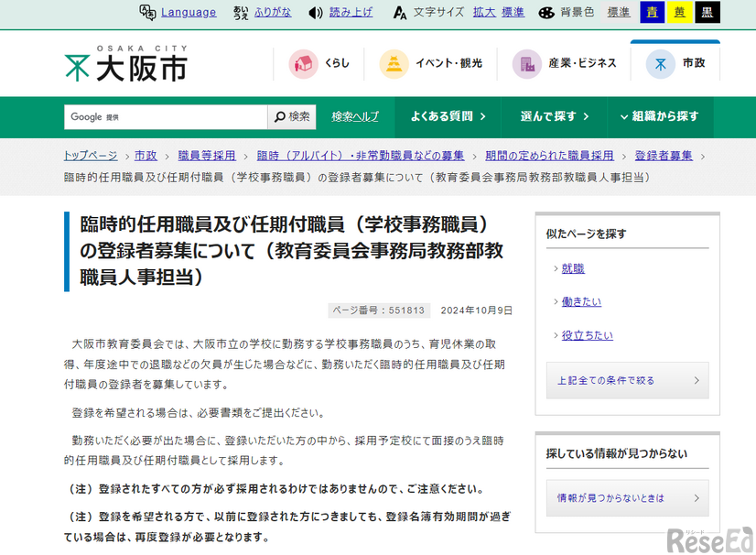756x555 pixels.
Task: Click the building 産業・ビジネス icon
Action: click(x=527, y=64)
